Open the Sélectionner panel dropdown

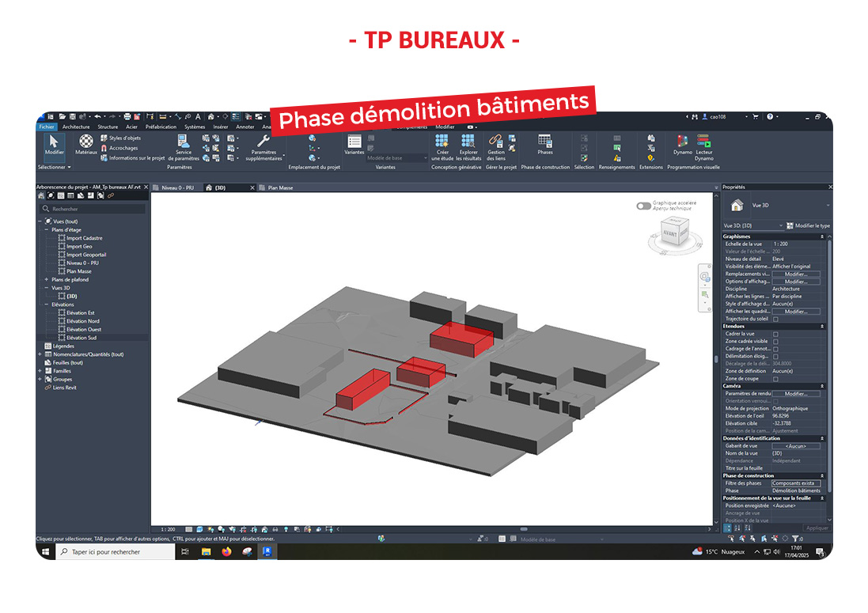(x=55, y=167)
